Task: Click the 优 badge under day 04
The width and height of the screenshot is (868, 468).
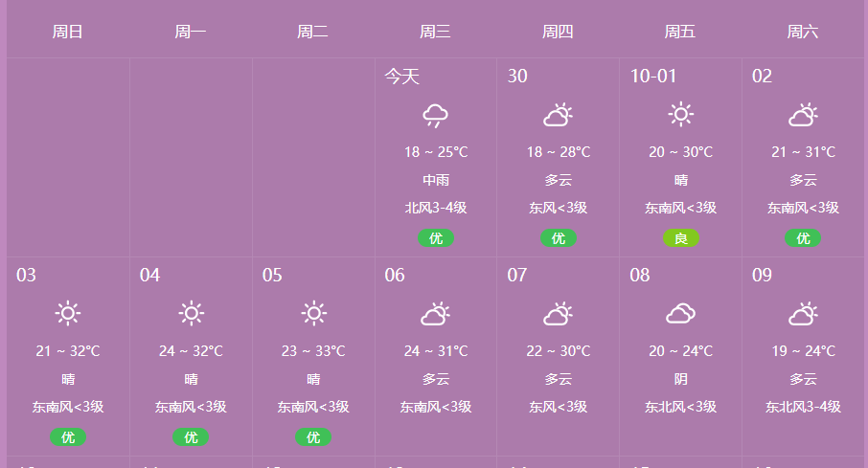Action: (x=191, y=437)
